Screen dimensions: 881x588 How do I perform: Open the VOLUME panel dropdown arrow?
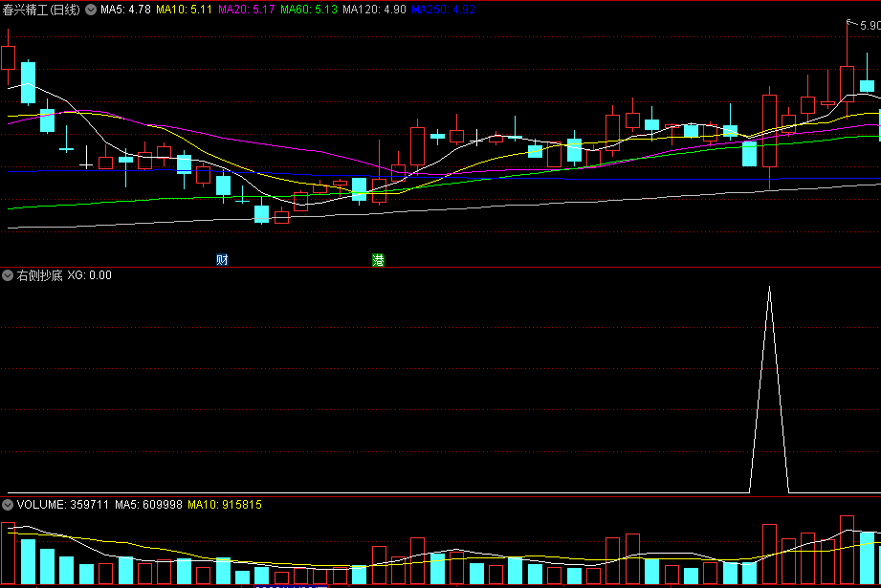point(8,504)
